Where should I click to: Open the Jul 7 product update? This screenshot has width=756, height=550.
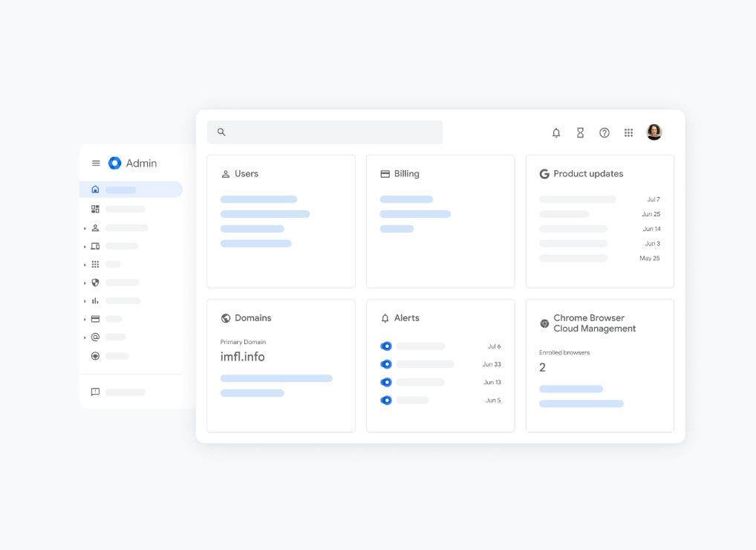coord(599,199)
